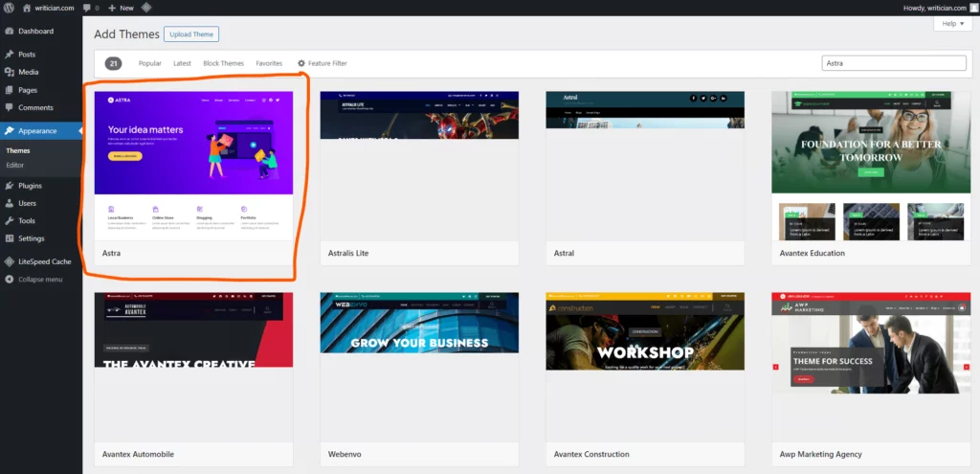The width and height of the screenshot is (980, 474).
Task: Select the Astra theme screenshot
Action: pos(193,166)
